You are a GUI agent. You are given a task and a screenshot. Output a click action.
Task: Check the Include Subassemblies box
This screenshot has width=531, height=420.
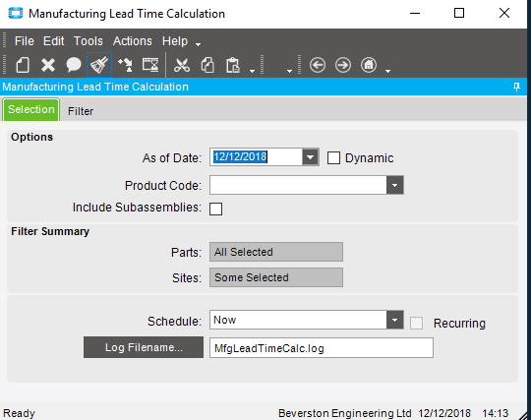click(x=215, y=209)
